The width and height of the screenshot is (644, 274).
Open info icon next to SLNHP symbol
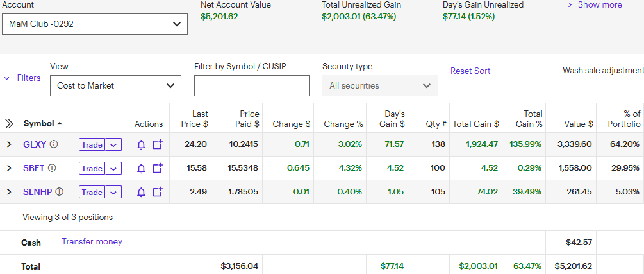60,192
